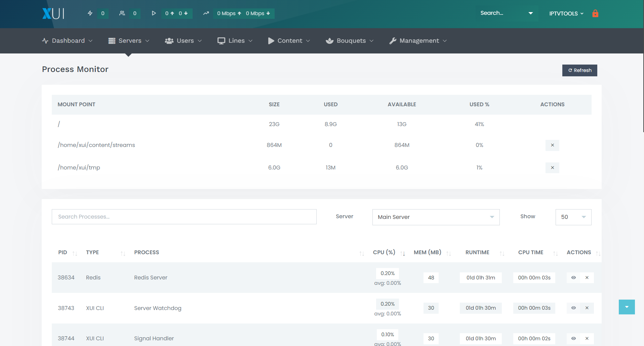Click the /home/xui/tmp mount point text
The height and width of the screenshot is (346, 644).
[x=79, y=167]
